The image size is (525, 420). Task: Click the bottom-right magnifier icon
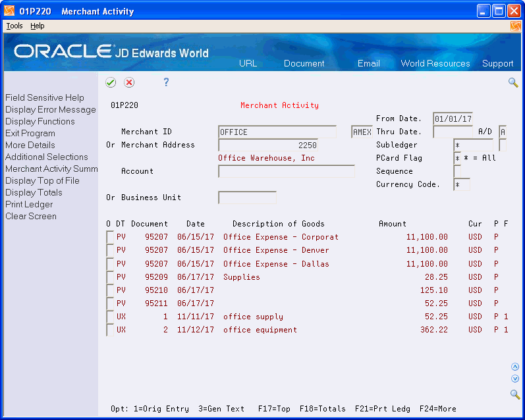pos(515,394)
